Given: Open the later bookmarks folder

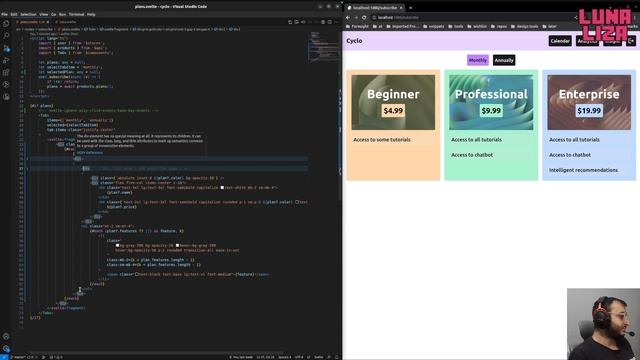Looking at the screenshot, I should click(x=549, y=26).
